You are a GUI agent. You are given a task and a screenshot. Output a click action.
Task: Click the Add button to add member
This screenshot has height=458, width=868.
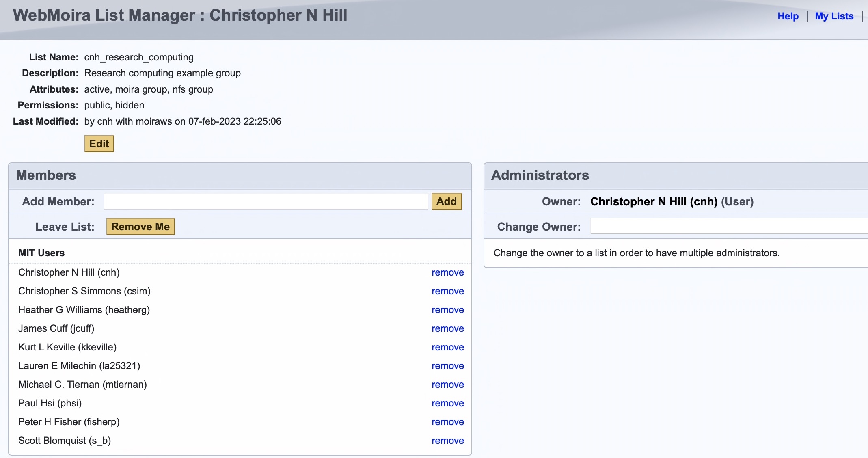(x=447, y=201)
